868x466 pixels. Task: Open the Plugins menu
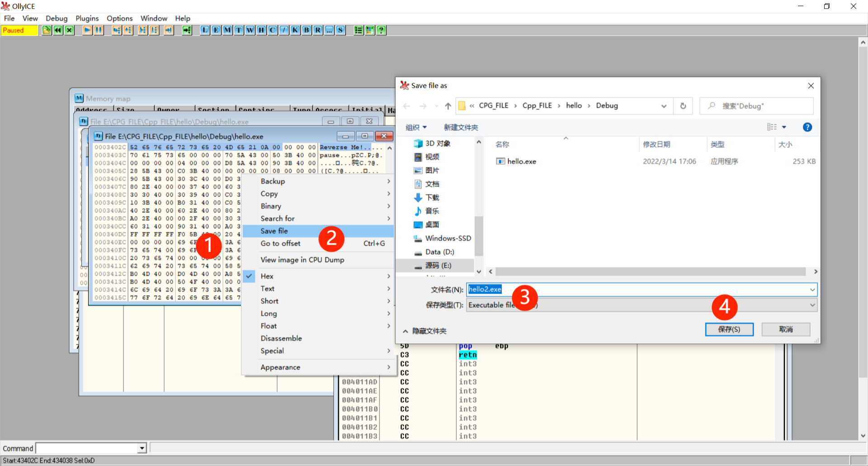[x=87, y=18]
